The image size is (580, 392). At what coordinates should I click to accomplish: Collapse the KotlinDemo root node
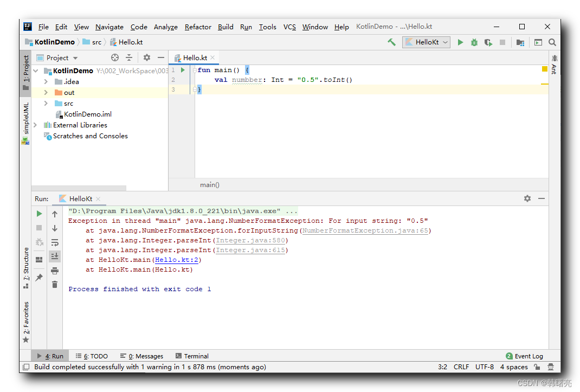point(36,70)
